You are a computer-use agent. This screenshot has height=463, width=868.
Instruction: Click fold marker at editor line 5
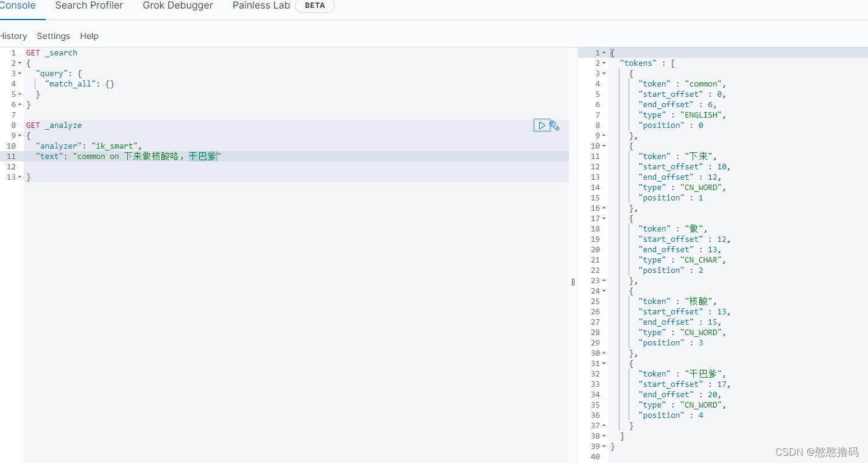click(x=19, y=94)
